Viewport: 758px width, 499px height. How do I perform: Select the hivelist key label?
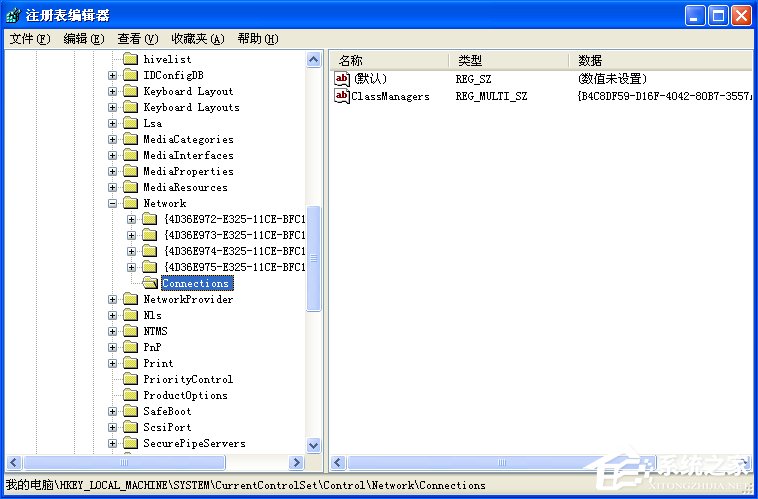pyautogui.click(x=167, y=59)
